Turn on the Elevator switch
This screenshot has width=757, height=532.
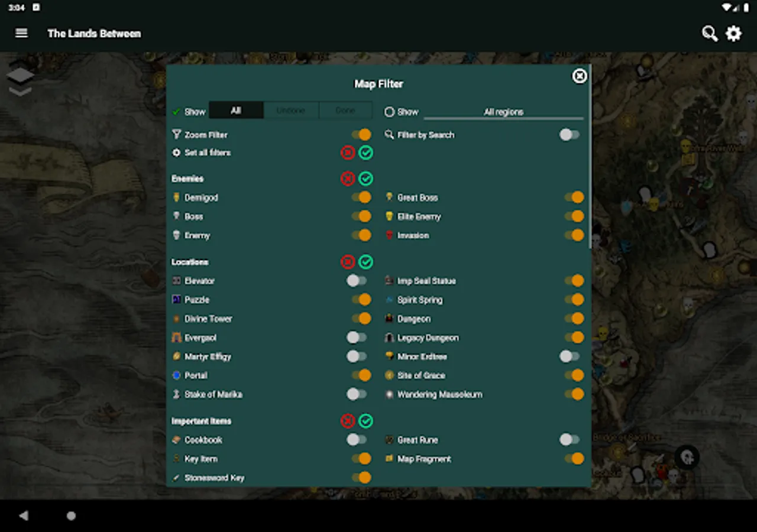coord(357,281)
